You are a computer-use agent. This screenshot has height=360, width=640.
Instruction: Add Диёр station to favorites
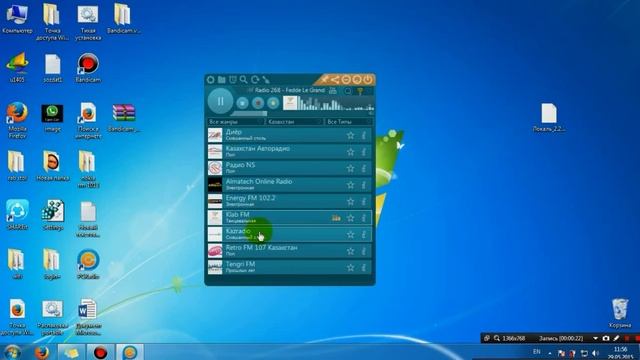click(351, 135)
